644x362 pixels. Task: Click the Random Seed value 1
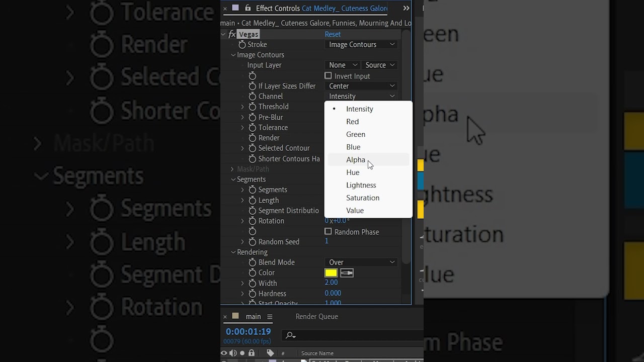click(x=327, y=241)
